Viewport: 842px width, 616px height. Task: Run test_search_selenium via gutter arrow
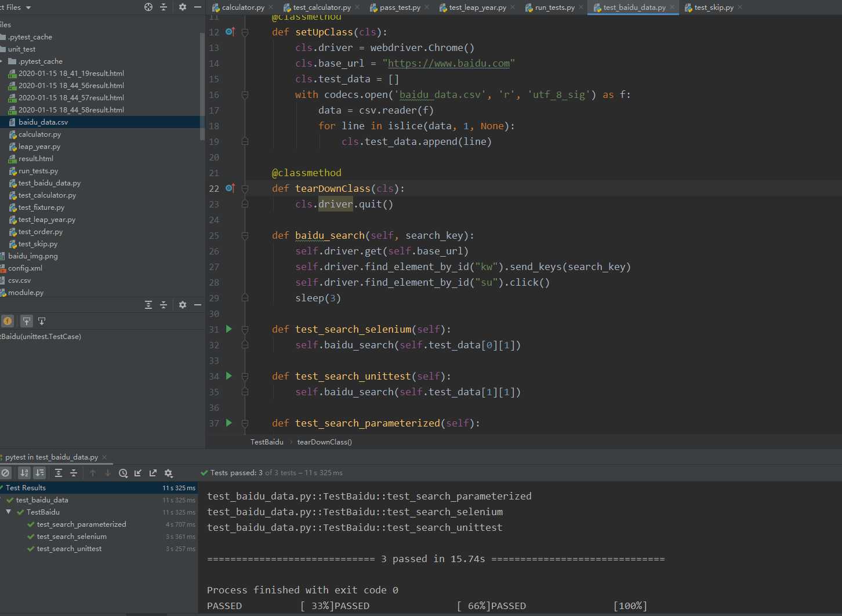click(229, 329)
